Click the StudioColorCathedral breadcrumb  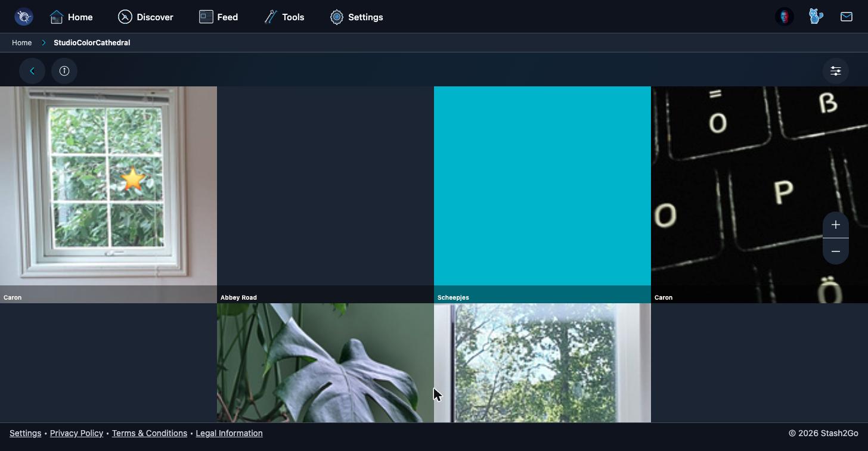tap(92, 43)
